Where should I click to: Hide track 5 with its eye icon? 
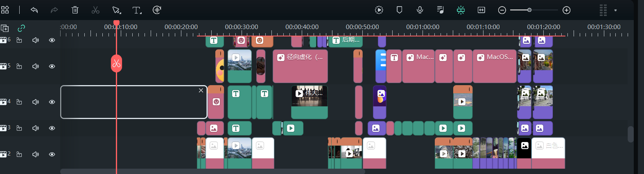point(52,66)
